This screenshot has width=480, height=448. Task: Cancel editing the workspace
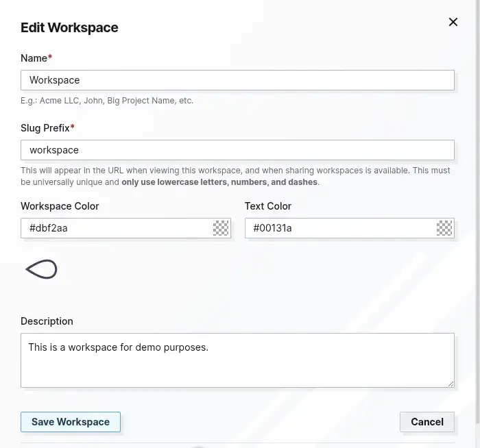427,422
